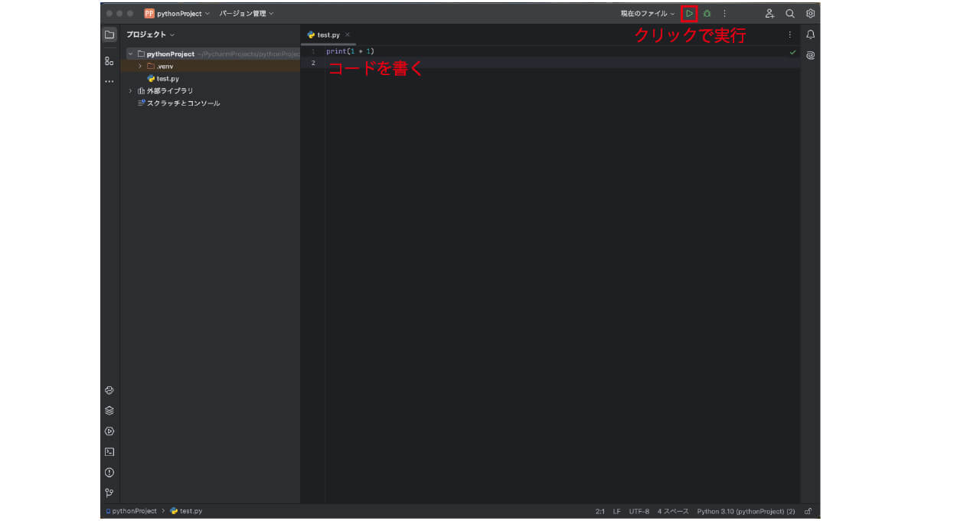The image size is (980, 521).
Task: Open the Python Packages tool window icon
Action: point(109,390)
